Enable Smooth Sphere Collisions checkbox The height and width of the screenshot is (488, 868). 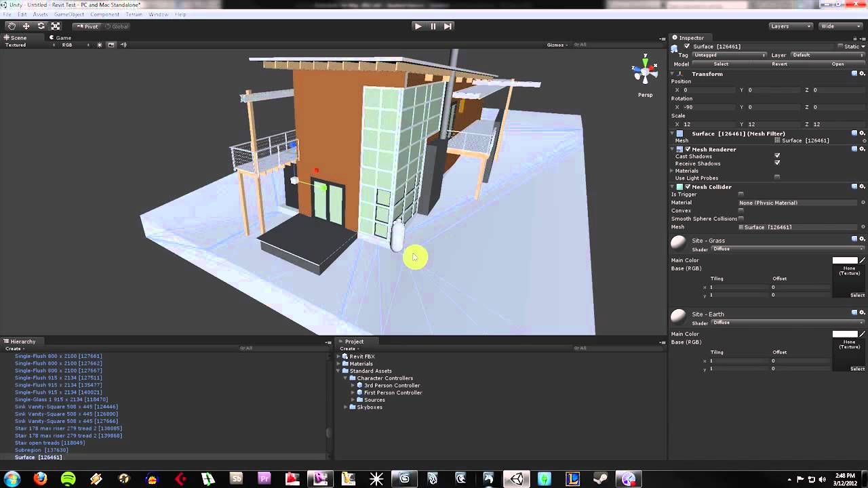tap(741, 219)
